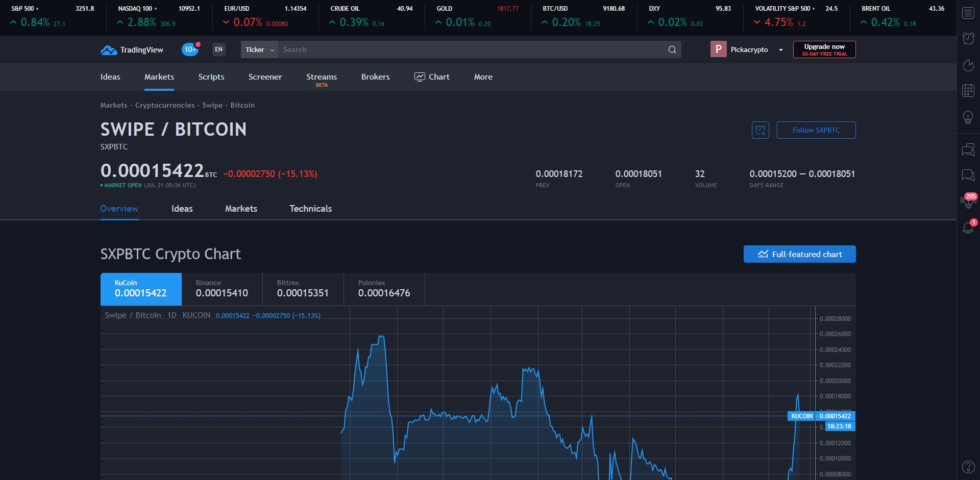Select the Binance exchange price tab
The height and width of the screenshot is (480, 980).
point(222,289)
